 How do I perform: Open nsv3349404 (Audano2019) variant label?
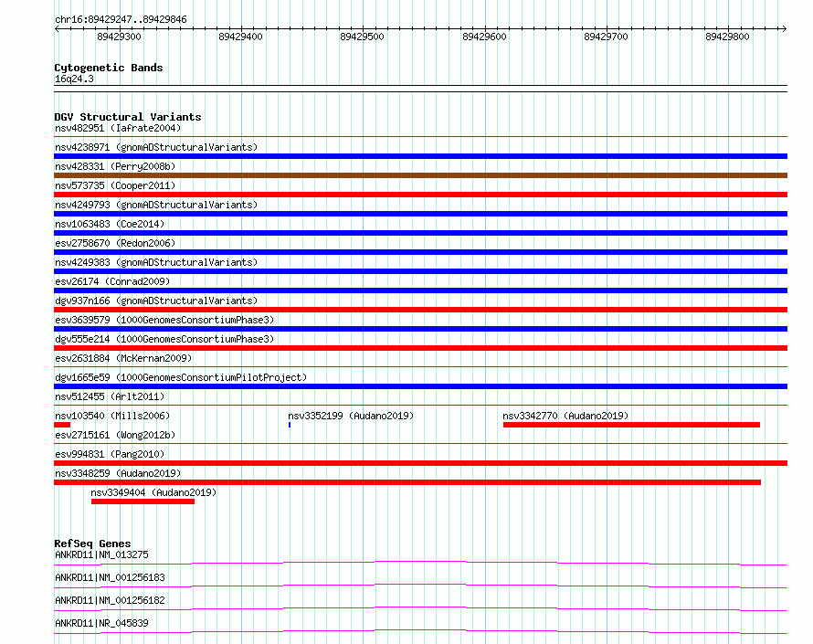point(153,492)
